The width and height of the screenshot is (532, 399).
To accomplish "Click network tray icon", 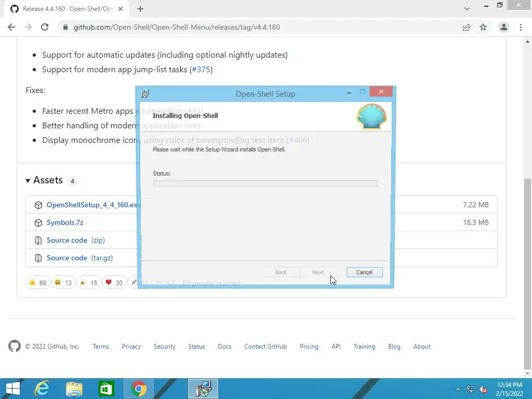I will tap(471, 389).
